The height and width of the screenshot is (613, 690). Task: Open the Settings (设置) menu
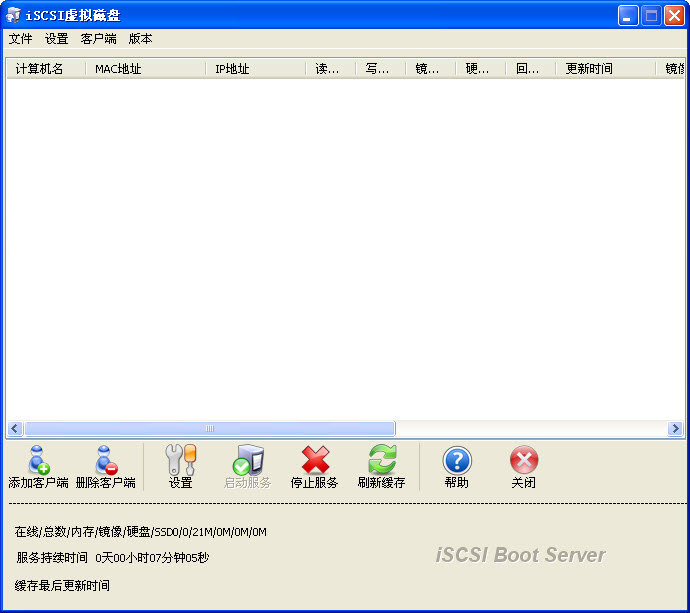pyautogui.click(x=57, y=39)
